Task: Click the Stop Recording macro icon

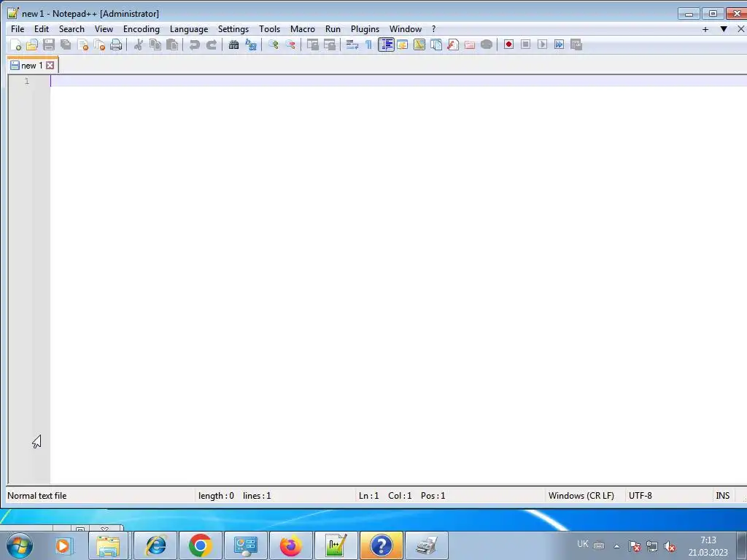Action: coord(525,44)
